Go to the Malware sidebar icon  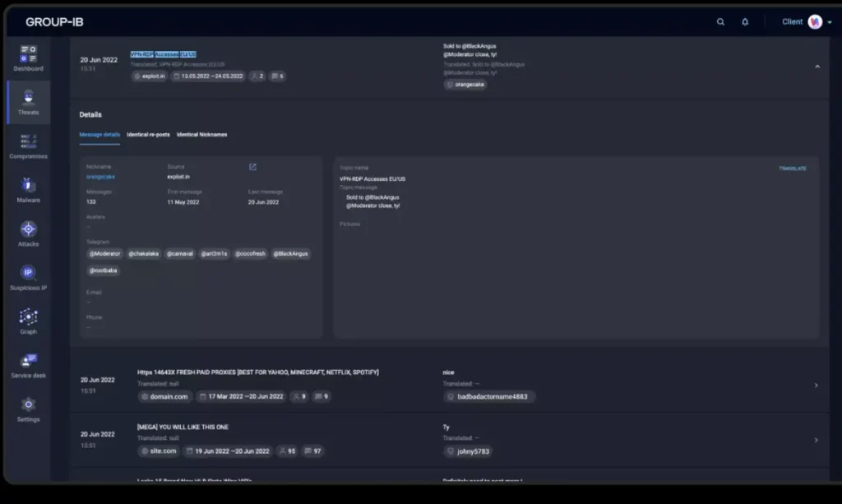click(28, 187)
